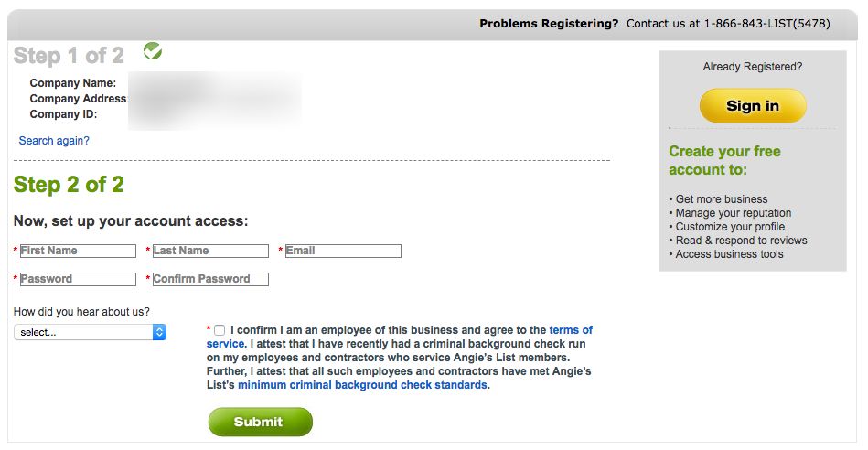Click the Step 2 of 2 heading
The image size is (868, 450).
pyautogui.click(x=69, y=185)
